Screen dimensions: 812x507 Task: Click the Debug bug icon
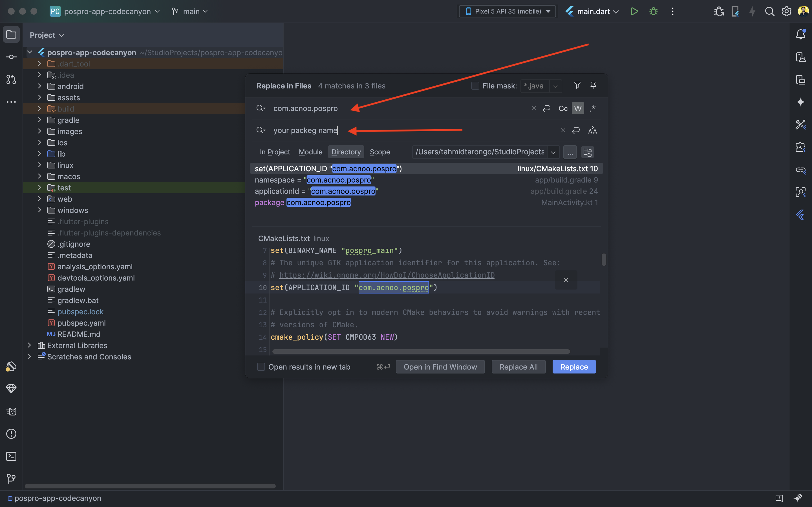[653, 11]
